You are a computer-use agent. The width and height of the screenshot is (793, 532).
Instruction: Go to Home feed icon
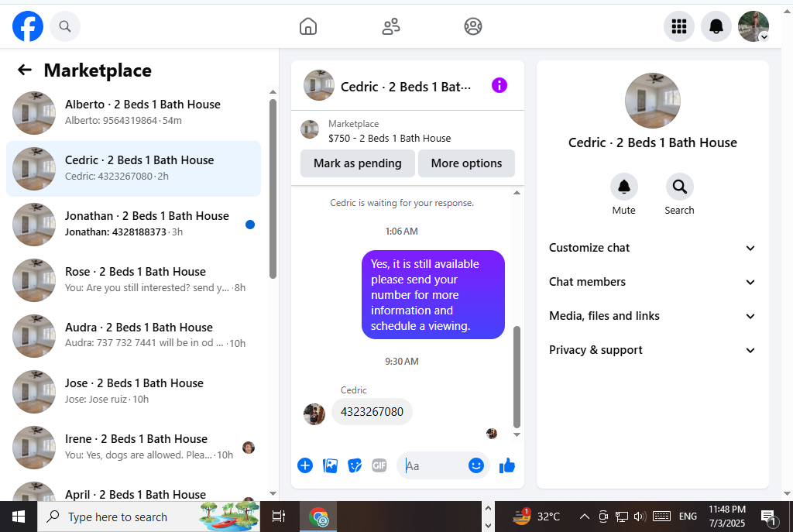point(308,26)
